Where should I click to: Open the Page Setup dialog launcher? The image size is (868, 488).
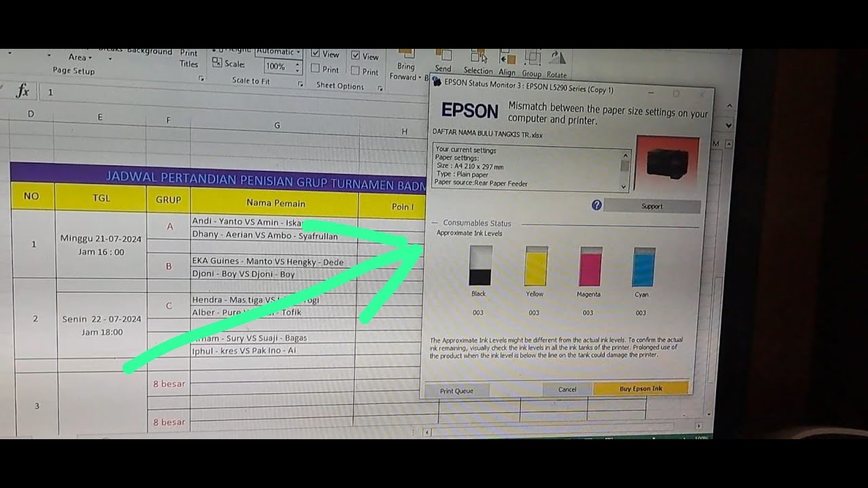pyautogui.click(x=201, y=79)
